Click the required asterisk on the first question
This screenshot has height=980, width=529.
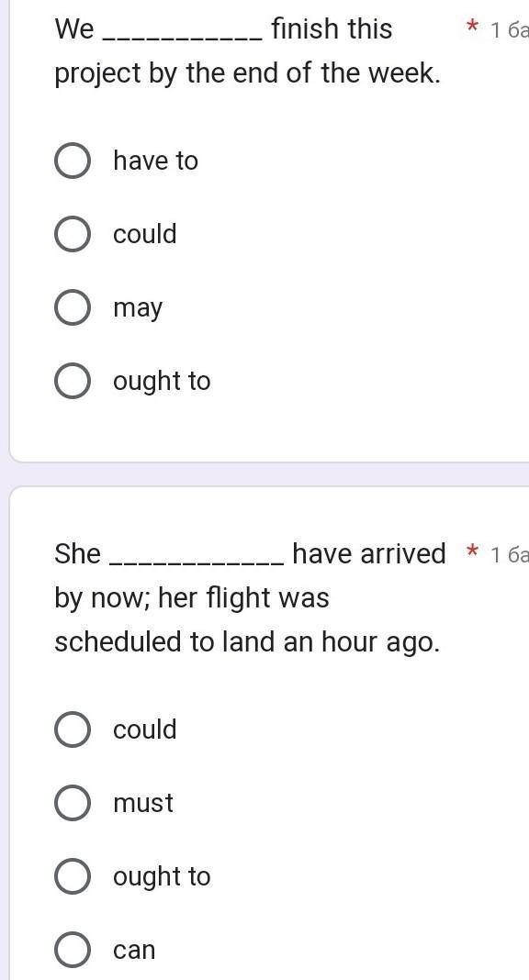(x=473, y=28)
